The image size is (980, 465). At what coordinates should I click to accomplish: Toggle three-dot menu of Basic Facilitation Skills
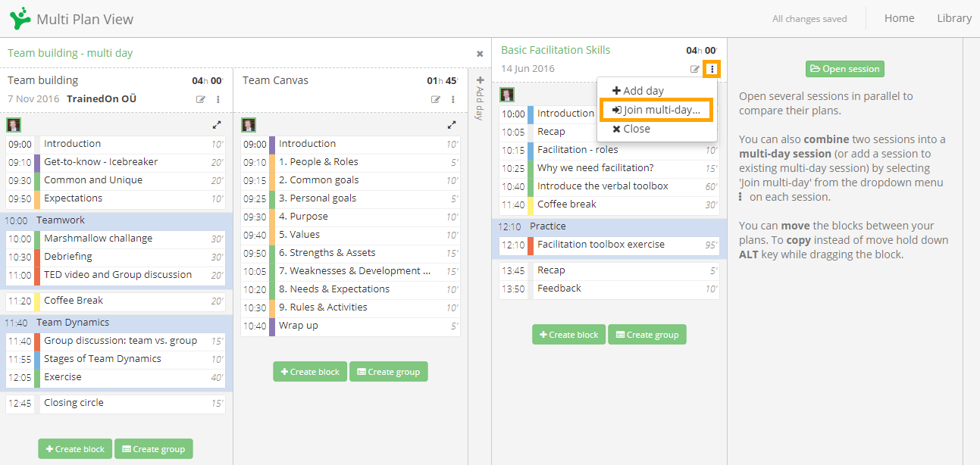click(712, 69)
